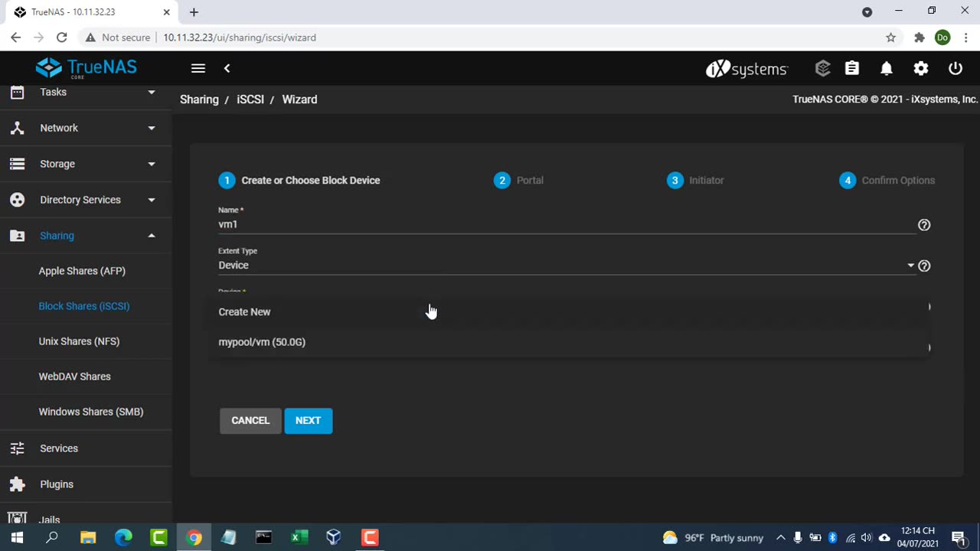Open the Chrome profile avatar
This screenshot has height=551, width=980.
pos(942,37)
